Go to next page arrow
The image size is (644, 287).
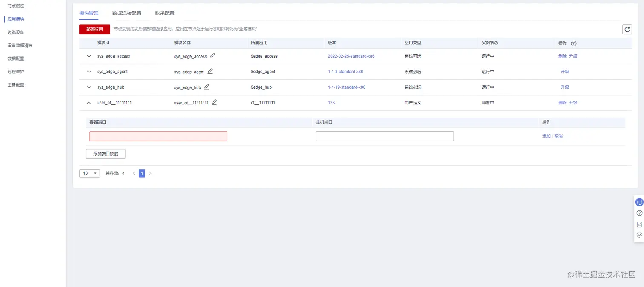(150, 174)
